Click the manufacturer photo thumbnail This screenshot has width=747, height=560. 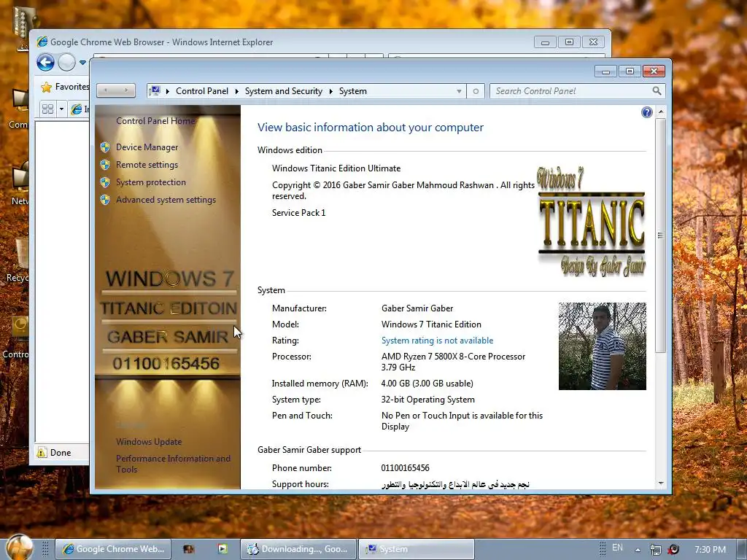click(x=602, y=346)
